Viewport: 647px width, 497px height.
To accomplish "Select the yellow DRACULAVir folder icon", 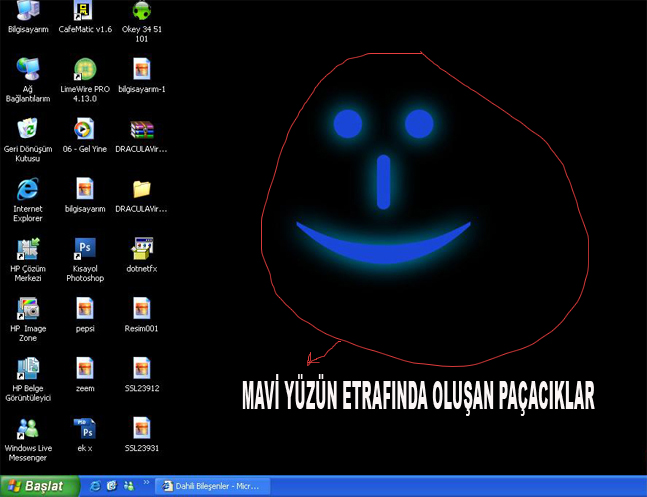I will (142, 188).
